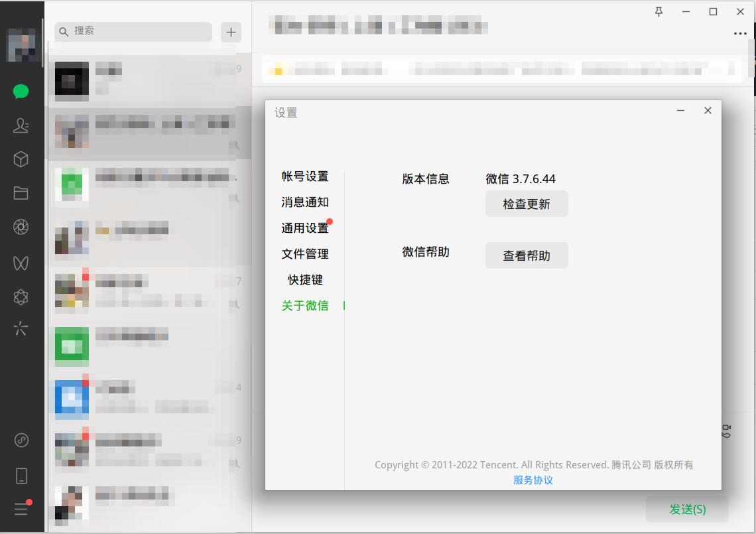
Task: Click 检查更新 to check for updates
Action: tap(527, 204)
